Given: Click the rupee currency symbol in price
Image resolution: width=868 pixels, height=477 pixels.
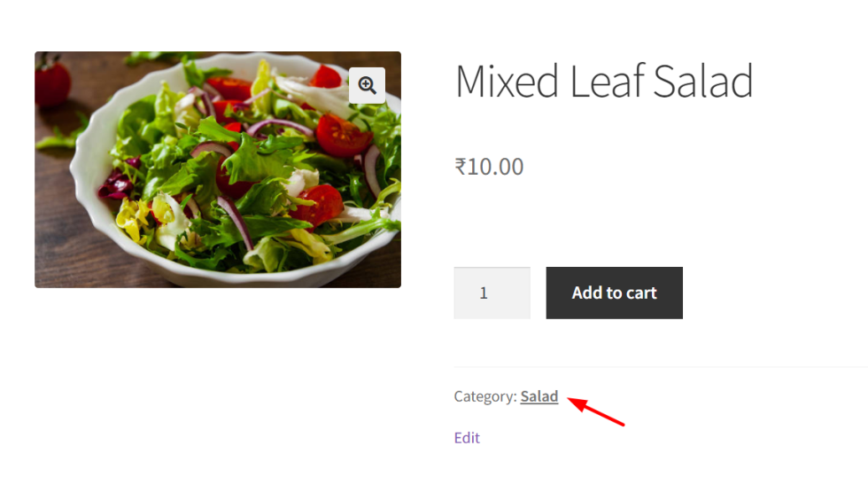Looking at the screenshot, I should [460, 166].
